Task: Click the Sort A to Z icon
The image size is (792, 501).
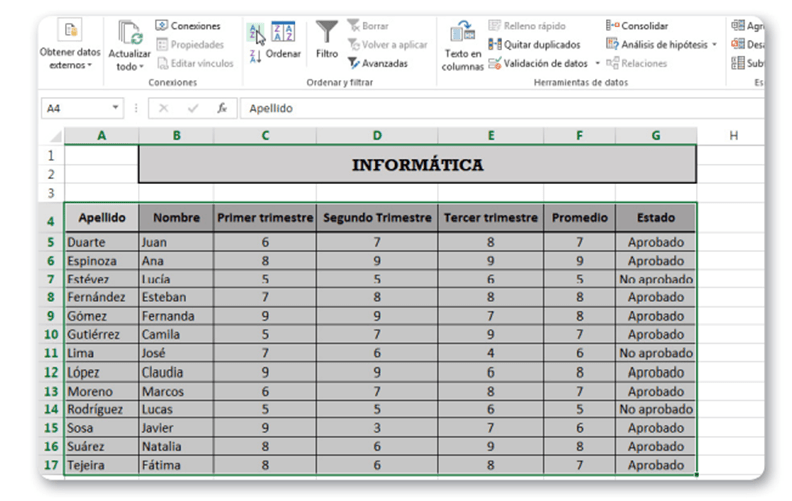Action: [255, 32]
